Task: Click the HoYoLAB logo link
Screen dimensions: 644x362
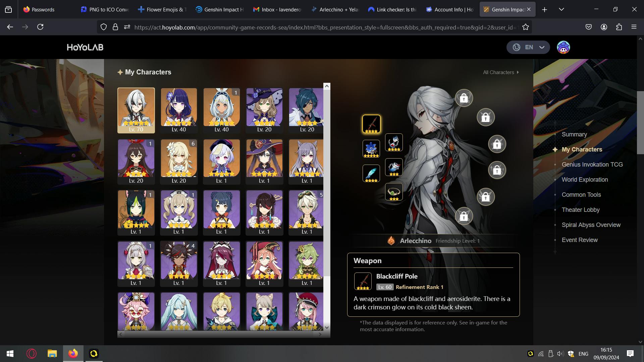Action: 85,47
